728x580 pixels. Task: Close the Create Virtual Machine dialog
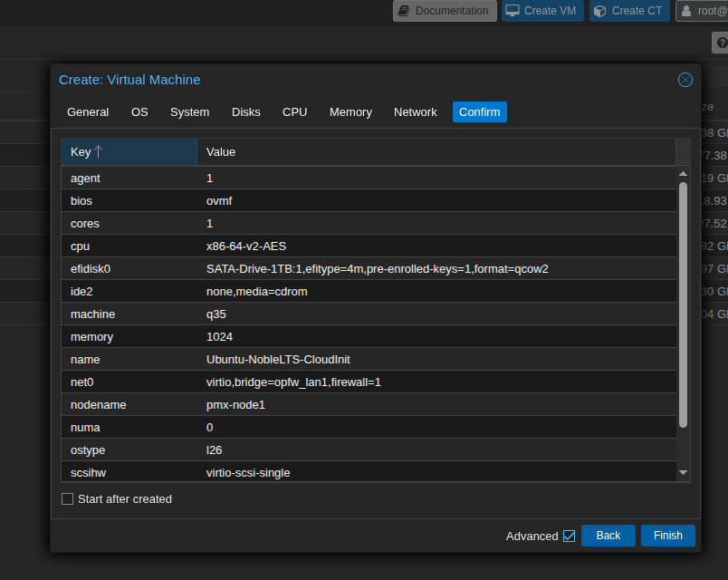(x=685, y=80)
